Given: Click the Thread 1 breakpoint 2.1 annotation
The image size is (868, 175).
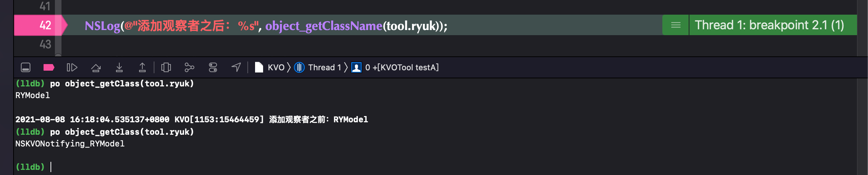Looking at the screenshot, I should pos(770,25).
